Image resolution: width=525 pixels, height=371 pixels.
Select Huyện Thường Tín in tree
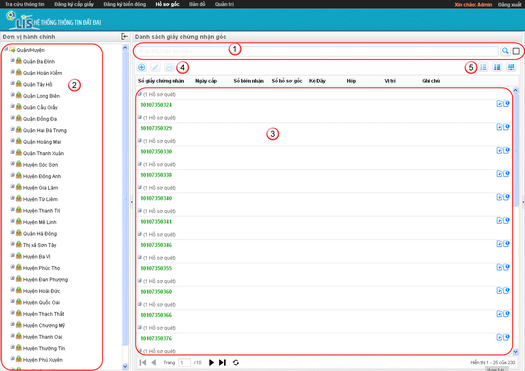(x=44, y=348)
